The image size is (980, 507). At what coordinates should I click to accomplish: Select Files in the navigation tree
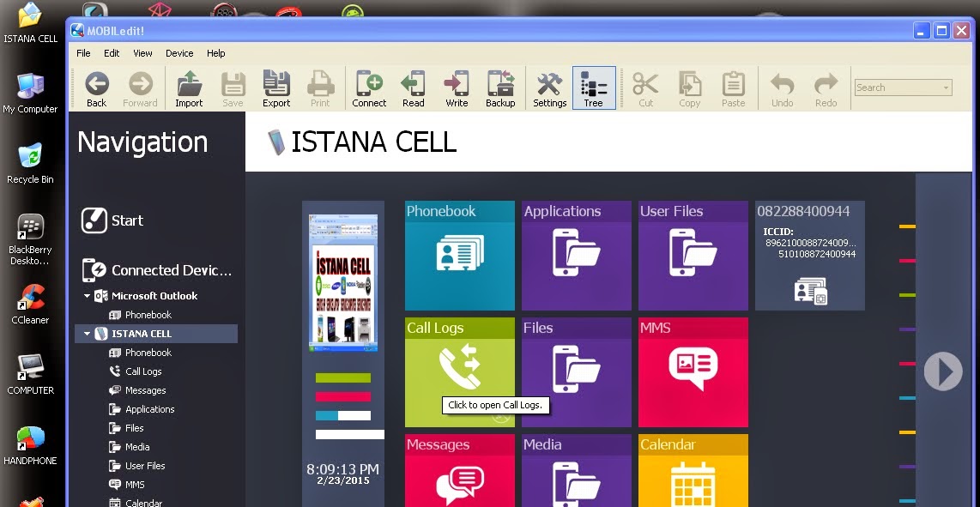(x=126, y=428)
